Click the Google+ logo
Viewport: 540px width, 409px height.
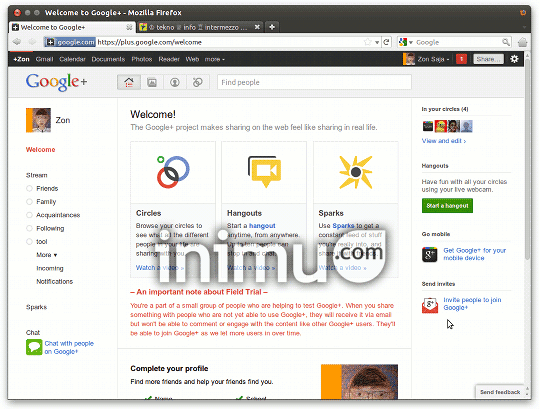[x=56, y=82]
